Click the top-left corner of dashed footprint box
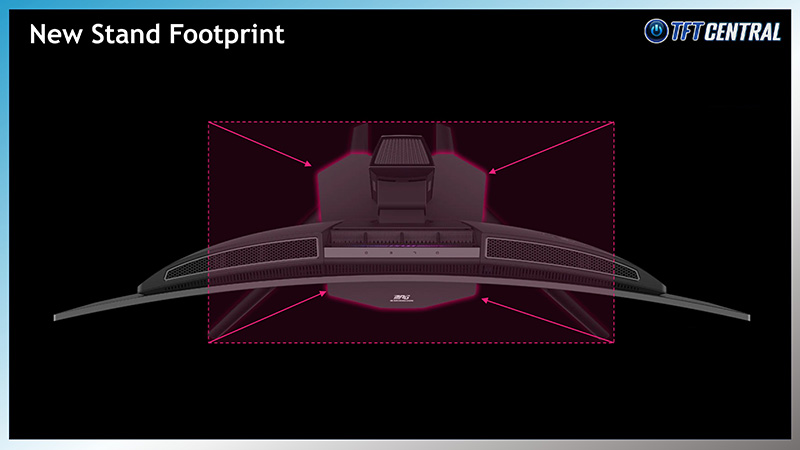Viewport: 800px width, 450px height. 208,123
